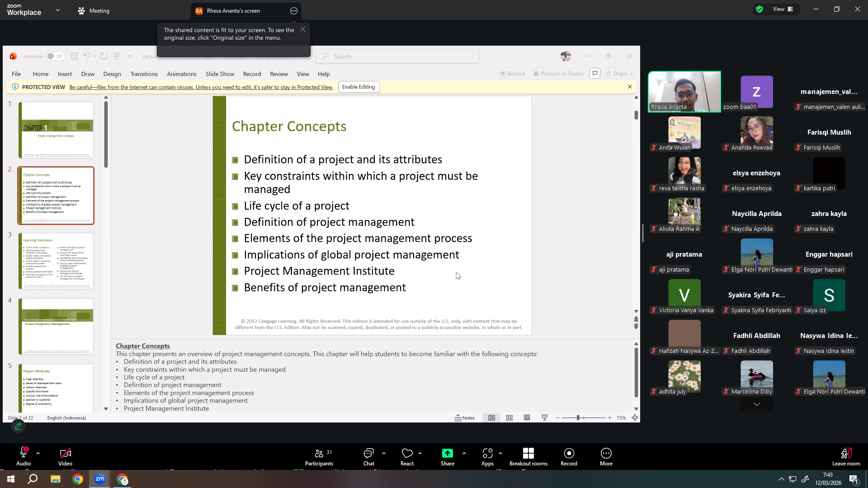Open the Home ribbon tab

[41, 74]
